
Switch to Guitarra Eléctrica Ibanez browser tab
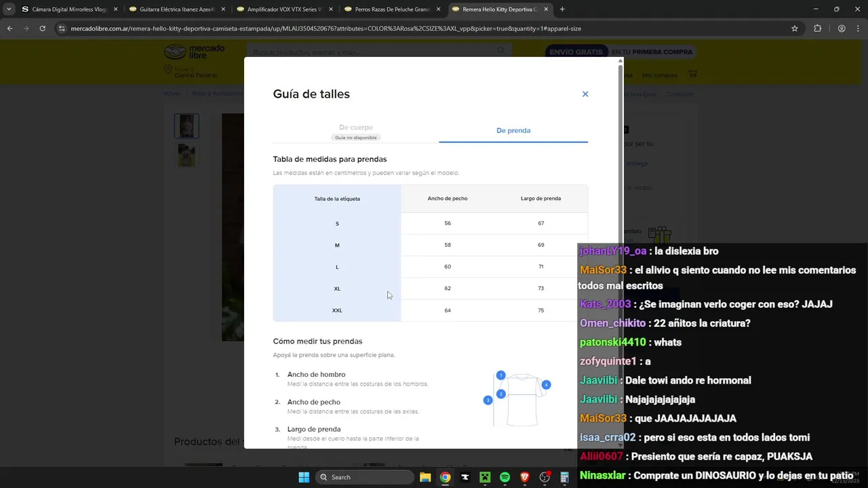click(176, 9)
